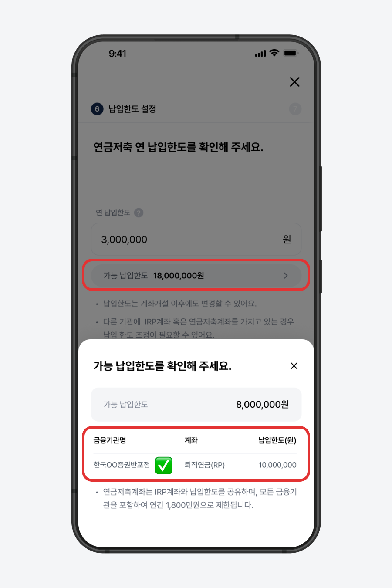Viewport: 392px width, 588px height.
Task: Tap the faded step 7 badge
Action: (295, 109)
